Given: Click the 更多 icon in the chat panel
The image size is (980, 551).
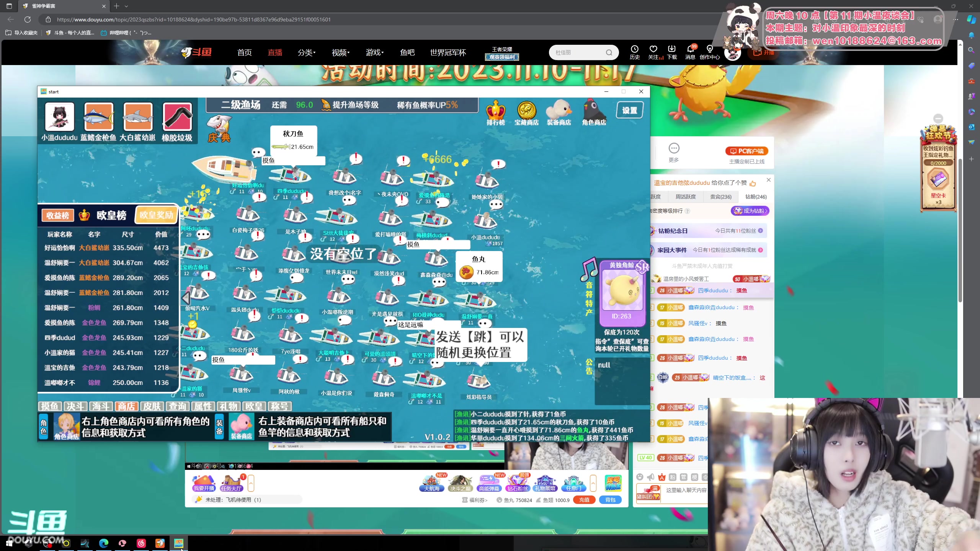Looking at the screenshot, I should coord(674,152).
